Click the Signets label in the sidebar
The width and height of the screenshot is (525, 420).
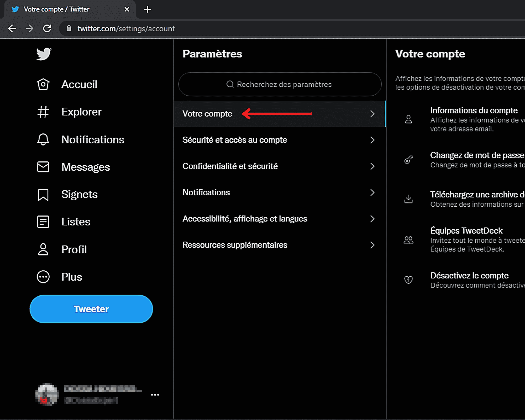pyautogui.click(x=80, y=194)
